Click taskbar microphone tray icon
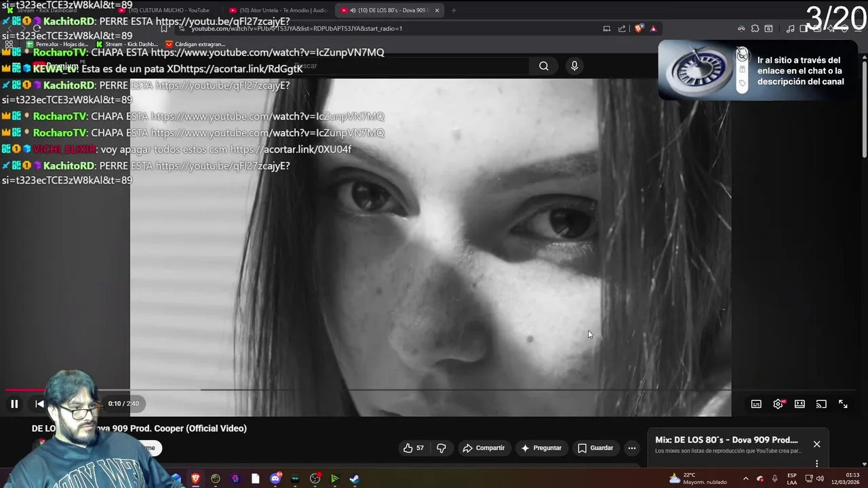 tap(774, 479)
